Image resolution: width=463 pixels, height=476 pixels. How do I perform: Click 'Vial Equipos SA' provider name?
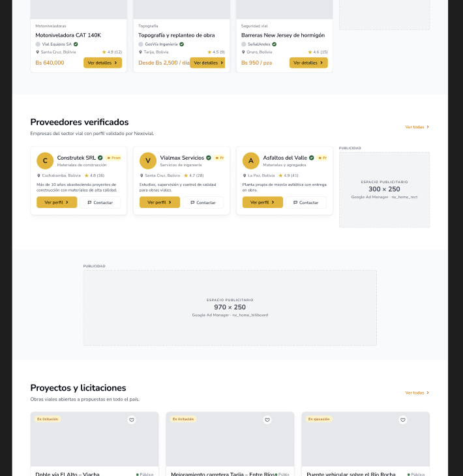click(x=57, y=44)
